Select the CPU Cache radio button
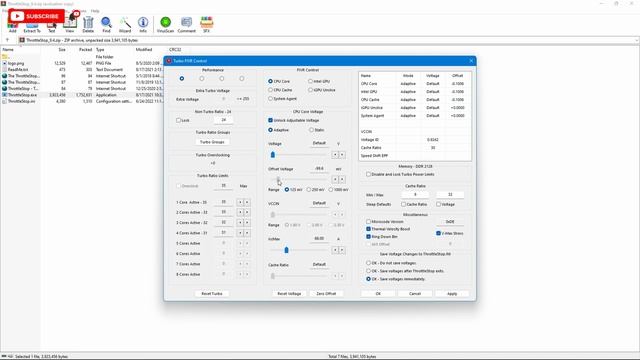640x360 pixels. (x=270, y=90)
